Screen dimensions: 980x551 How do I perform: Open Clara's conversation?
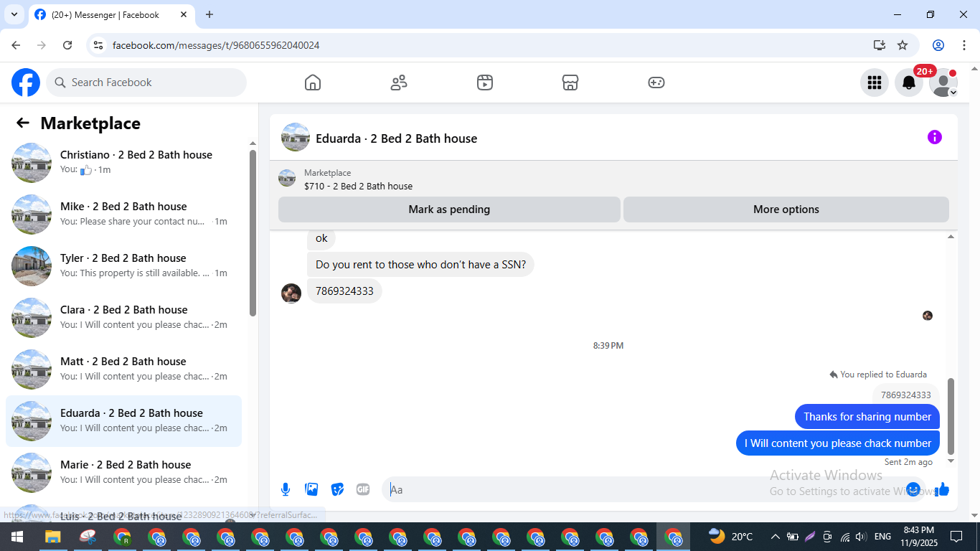click(123, 318)
